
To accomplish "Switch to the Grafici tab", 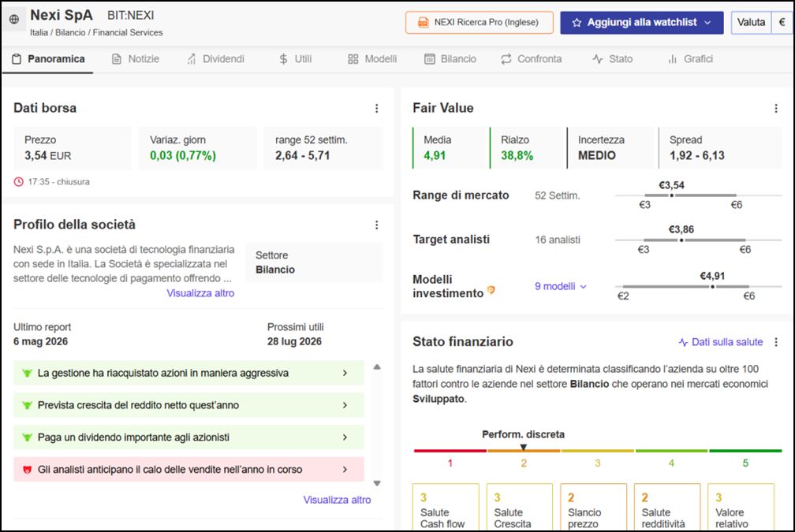I will [x=691, y=59].
